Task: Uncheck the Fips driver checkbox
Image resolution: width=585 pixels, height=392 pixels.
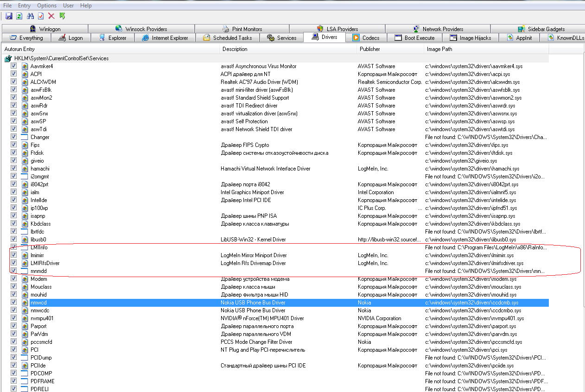Action: (14, 145)
